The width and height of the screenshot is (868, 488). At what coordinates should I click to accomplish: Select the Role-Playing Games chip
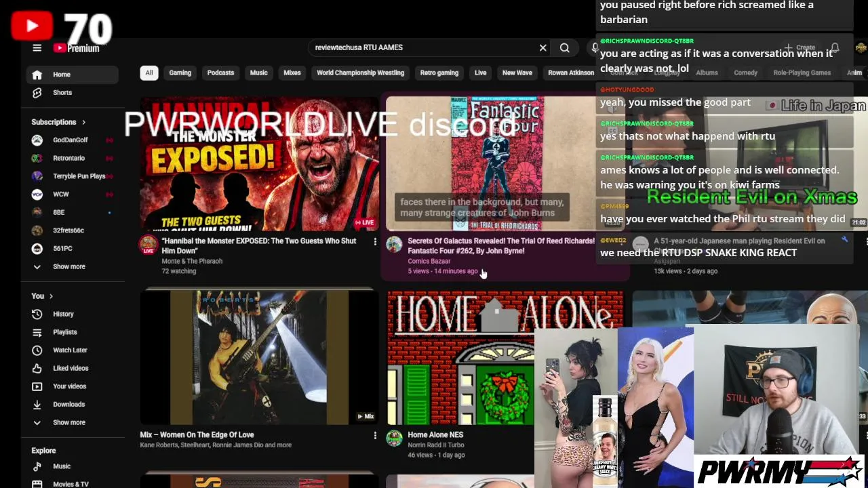click(x=802, y=73)
